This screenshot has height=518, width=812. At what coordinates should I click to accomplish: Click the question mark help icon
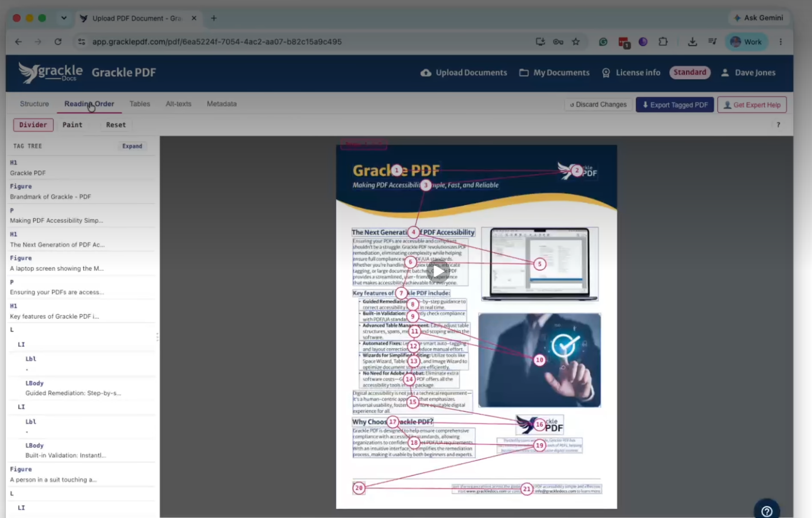pos(778,125)
